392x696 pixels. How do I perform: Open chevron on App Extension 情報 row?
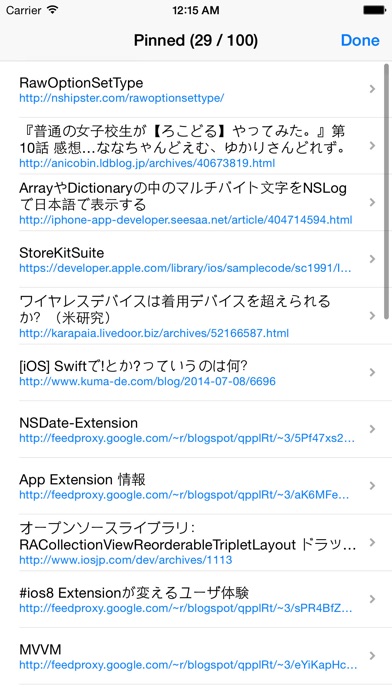[372, 486]
